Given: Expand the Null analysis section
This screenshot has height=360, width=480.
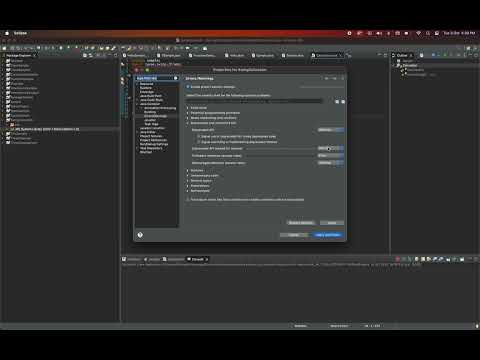Looking at the screenshot, I should pyautogui.click(x=188, y=191).
